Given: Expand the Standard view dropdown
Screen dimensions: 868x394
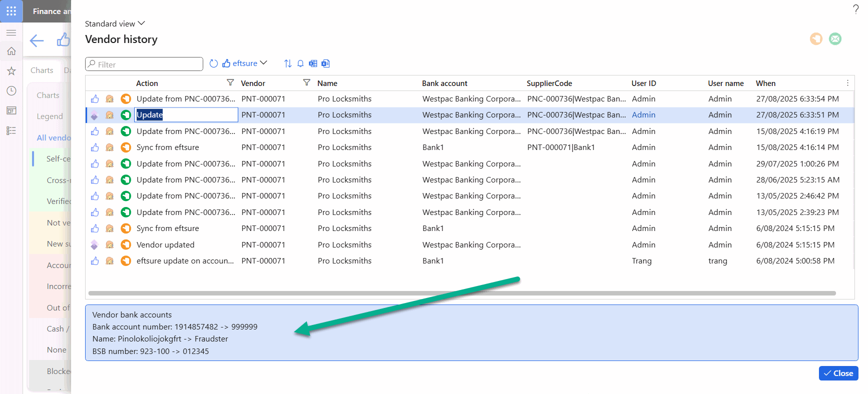Looking at the screenshot, I should (x=115, y=23).
